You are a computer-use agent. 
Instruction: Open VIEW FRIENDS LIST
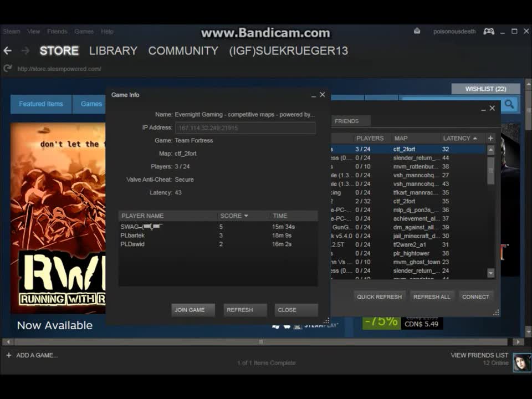479,355
